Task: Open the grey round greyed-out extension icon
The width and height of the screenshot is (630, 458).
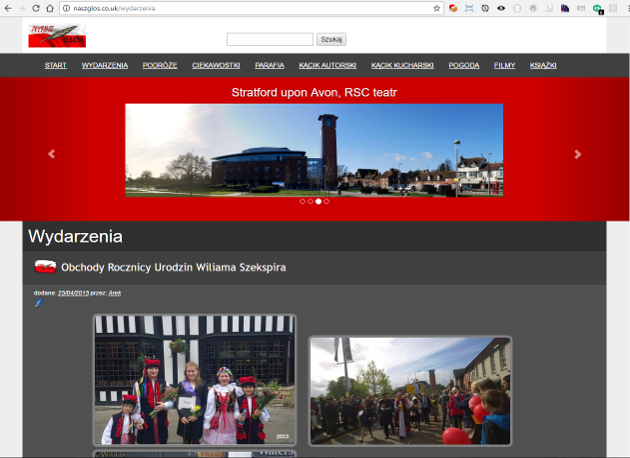Action: pyautogui.click(x=533, y=8)
